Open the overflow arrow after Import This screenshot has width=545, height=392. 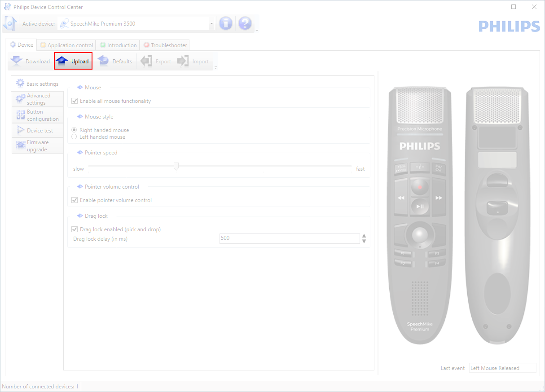[x=215, y=68]
